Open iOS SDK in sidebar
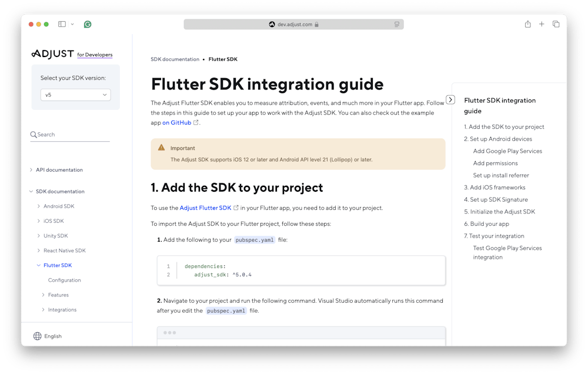588x374 pixels. pyautogui.click(x=54, y=221)
